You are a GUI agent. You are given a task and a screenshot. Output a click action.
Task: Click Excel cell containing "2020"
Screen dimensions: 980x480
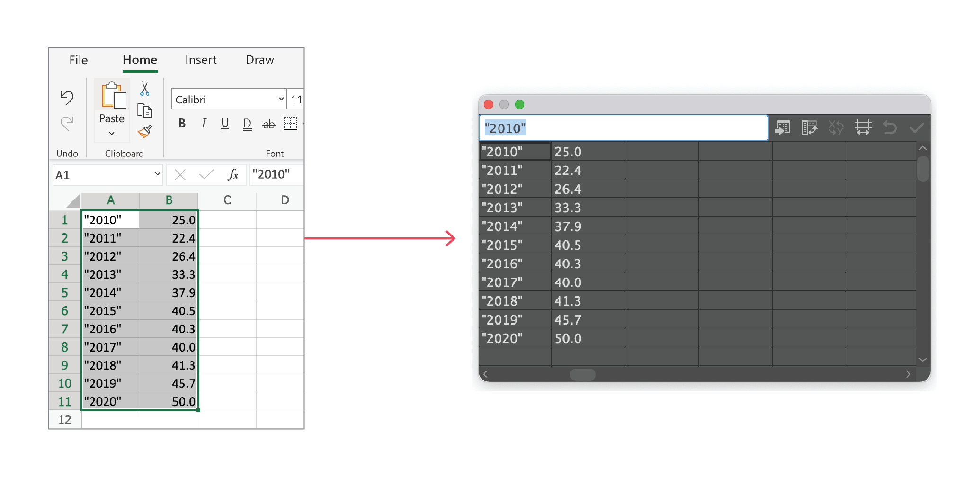point(111,401)
